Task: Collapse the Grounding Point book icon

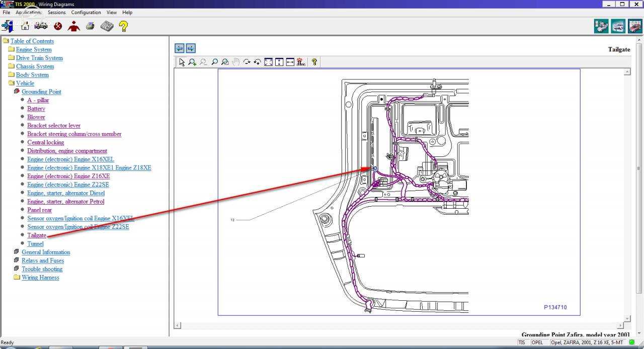Action: [17, 92]
